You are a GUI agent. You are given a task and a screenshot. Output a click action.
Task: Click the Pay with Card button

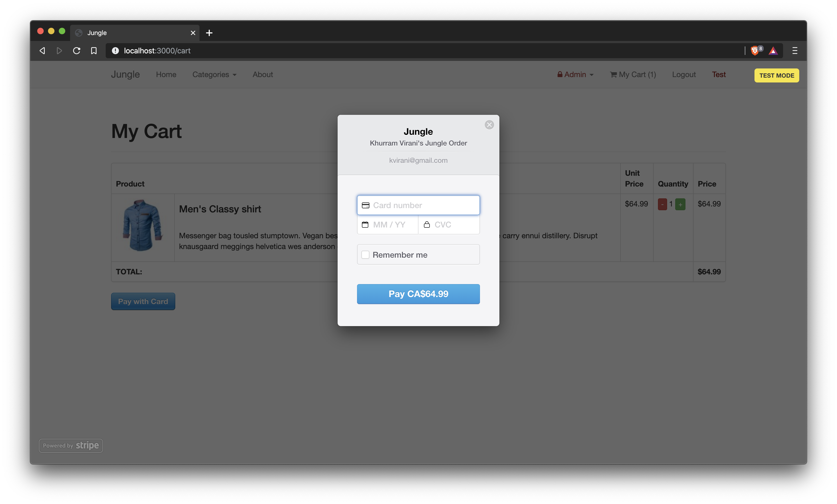pos(143,301)
